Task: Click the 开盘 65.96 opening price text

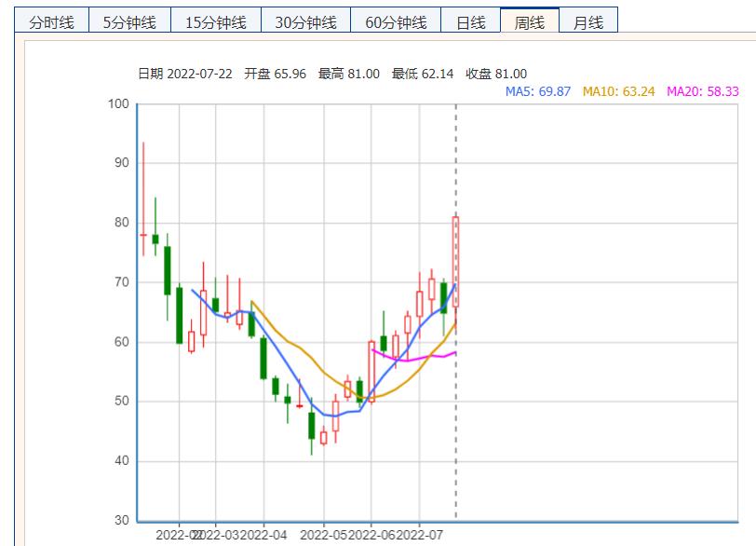Action: (275, 74)
